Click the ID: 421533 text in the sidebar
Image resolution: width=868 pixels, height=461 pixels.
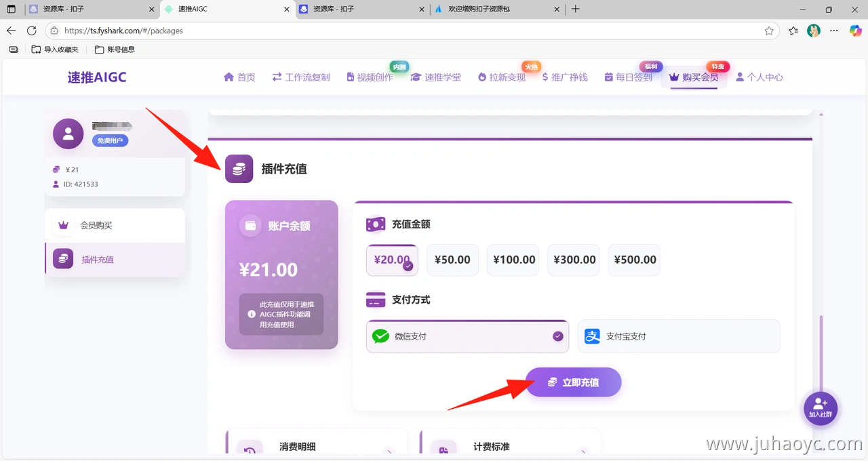point(80,184)
